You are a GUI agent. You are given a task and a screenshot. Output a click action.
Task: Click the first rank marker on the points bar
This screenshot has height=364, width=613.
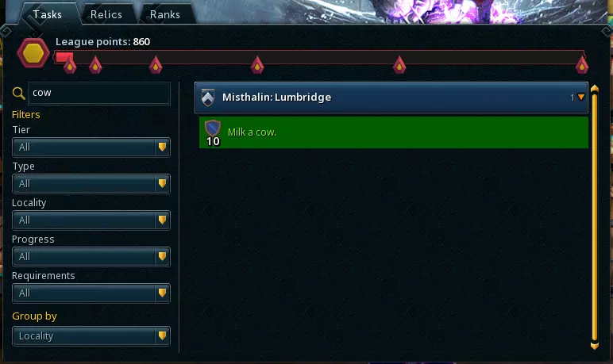[x=70, y=65]
